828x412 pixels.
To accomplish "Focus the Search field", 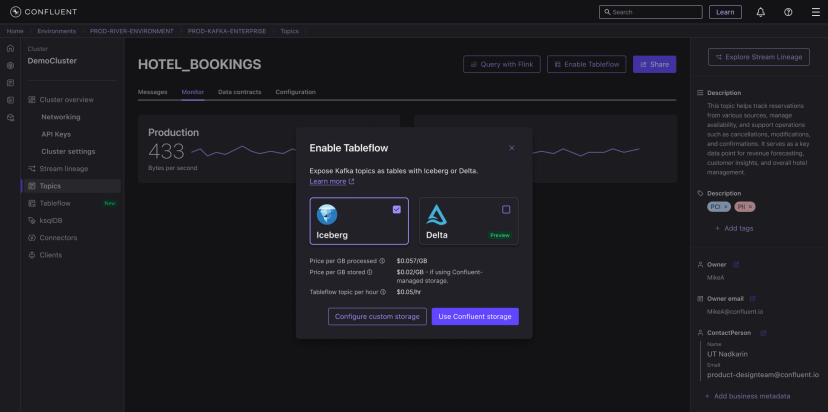I will point(651,12).
